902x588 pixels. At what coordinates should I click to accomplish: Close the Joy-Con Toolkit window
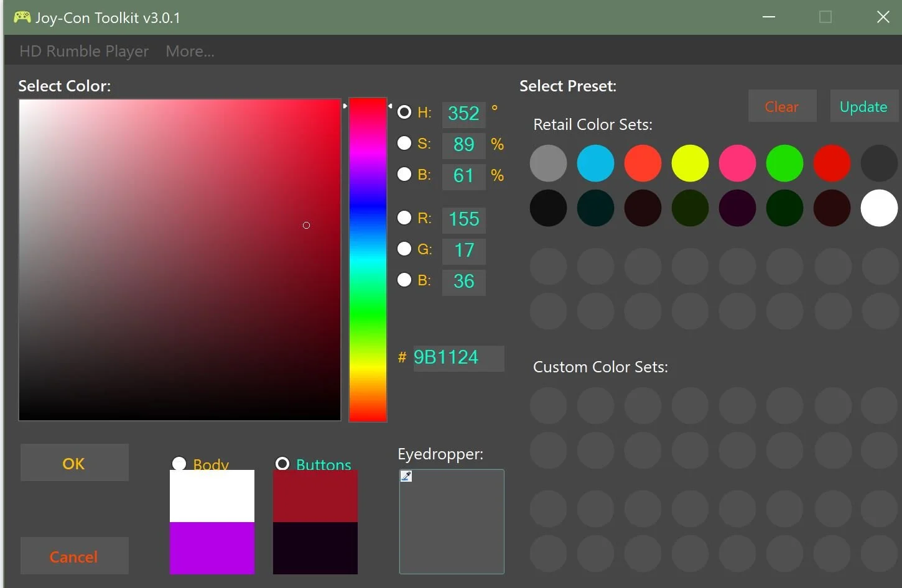[x=883, y=17]
